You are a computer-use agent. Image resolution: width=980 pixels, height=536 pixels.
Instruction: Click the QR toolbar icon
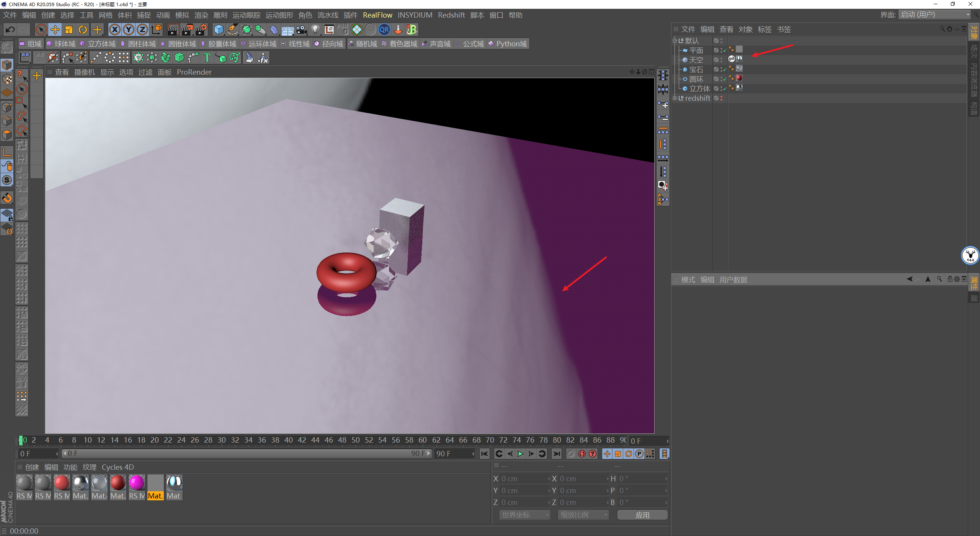384,29
